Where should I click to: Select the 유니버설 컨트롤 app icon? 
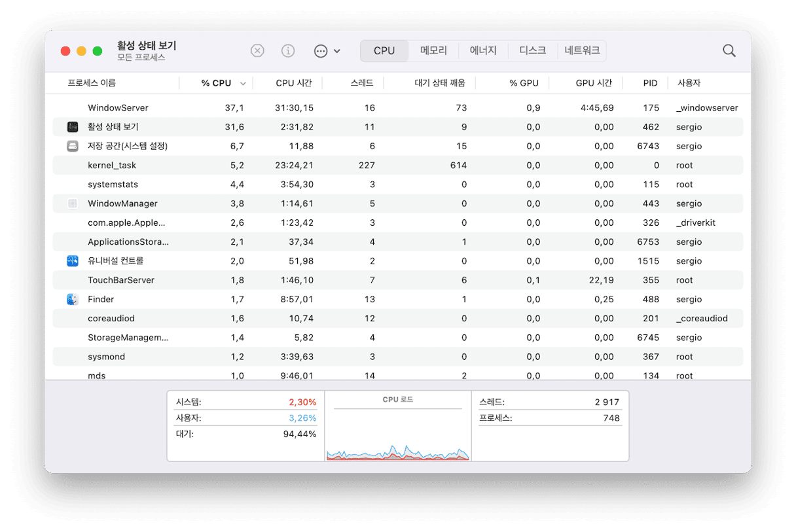pyautogui.click(x=73, y=261)
